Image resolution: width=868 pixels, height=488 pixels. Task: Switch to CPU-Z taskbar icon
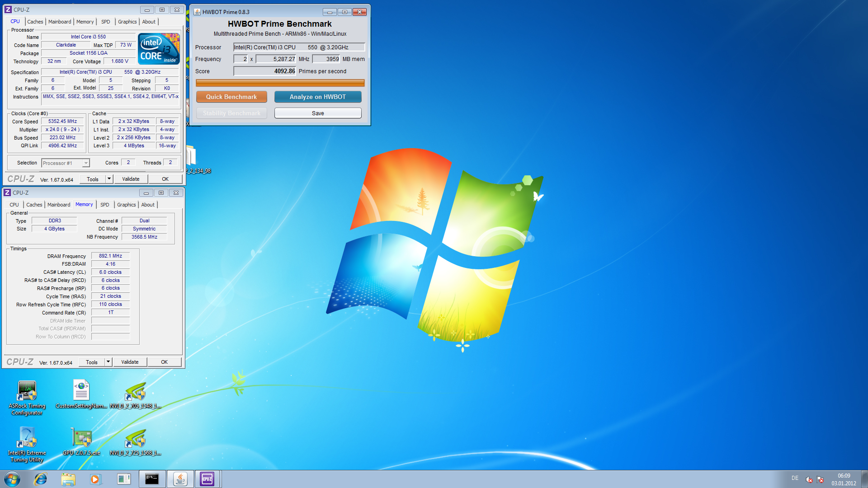pos(207,479)
